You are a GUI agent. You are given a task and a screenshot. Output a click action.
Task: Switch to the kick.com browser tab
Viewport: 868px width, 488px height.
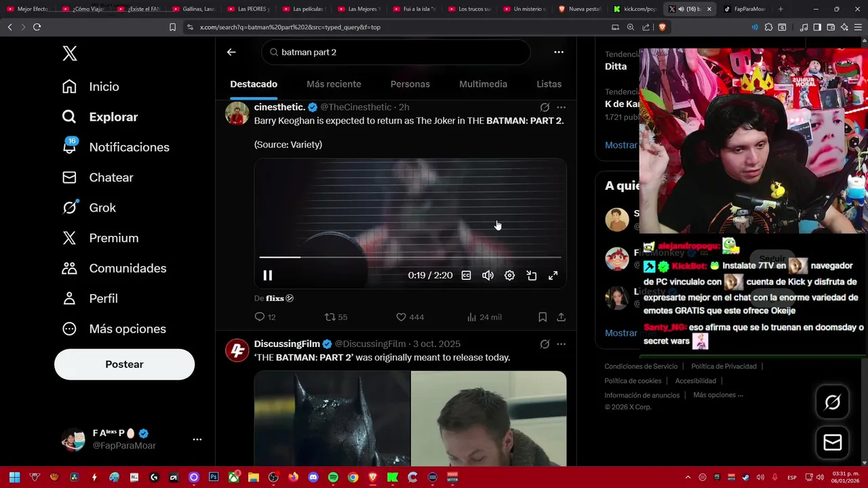pyautogui.click(x=634, y=9)
